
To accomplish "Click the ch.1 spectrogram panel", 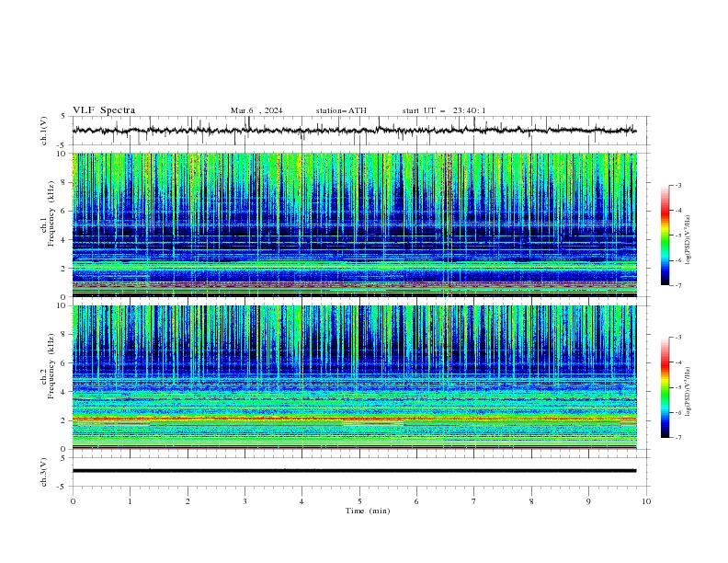I will (x=355, y=224).
